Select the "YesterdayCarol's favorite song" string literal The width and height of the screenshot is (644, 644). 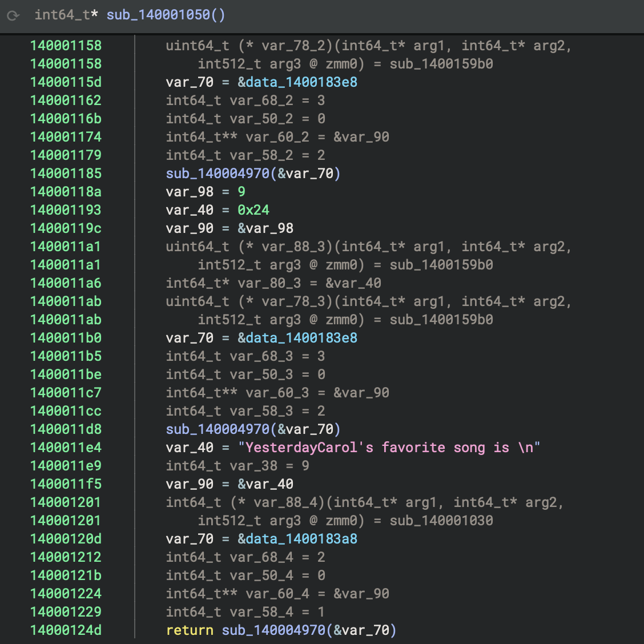point(389,448)
